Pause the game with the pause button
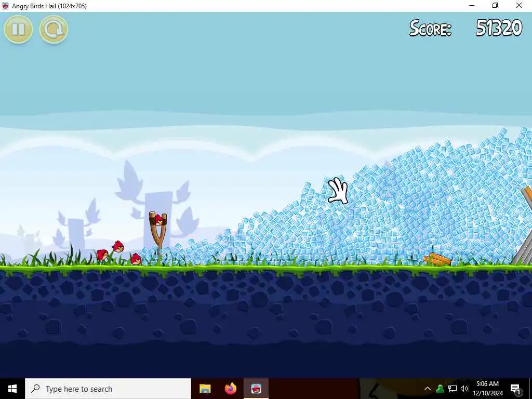 pos(18,30)
